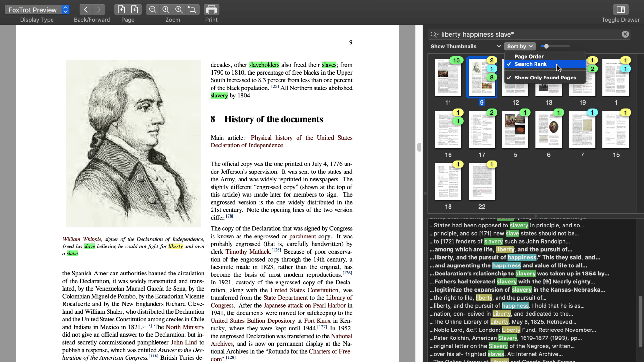644x362 pixels.
Task: Jump to previous page icon
Action: [121, 10]
